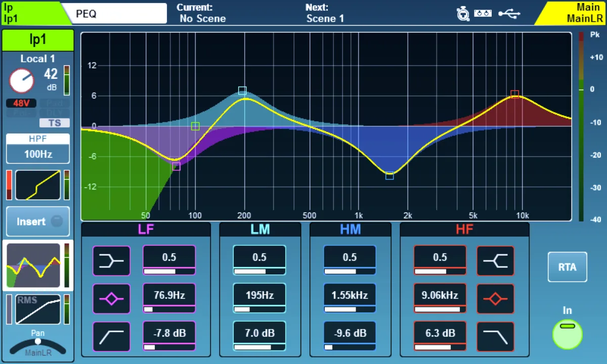607x364 pixels.
Task: Click Current No Scene label
Action: pos(202,14)
